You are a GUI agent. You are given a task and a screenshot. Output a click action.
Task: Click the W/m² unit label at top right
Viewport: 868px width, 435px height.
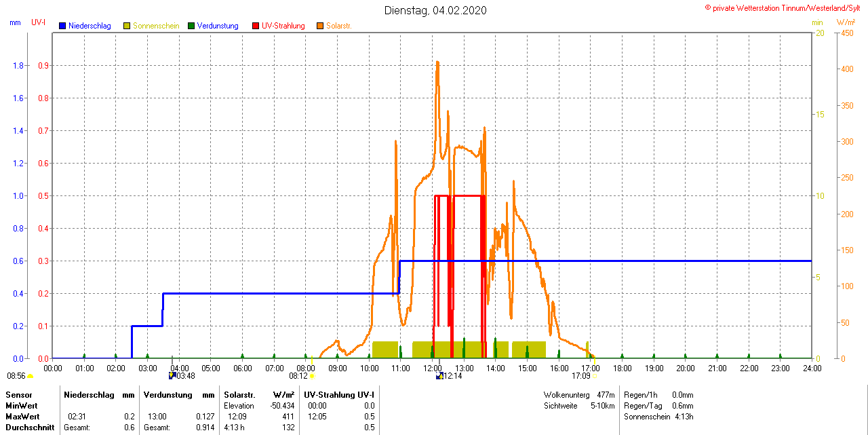click(x=846, y=23)
